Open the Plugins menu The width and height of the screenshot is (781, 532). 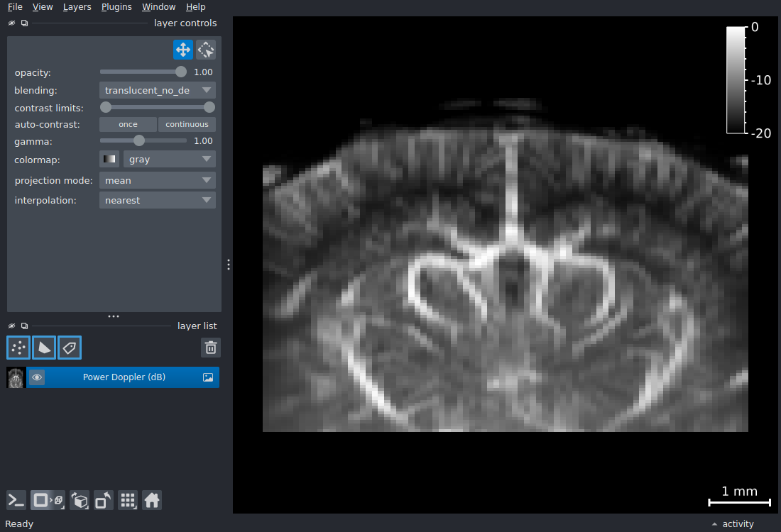(116, 7)
